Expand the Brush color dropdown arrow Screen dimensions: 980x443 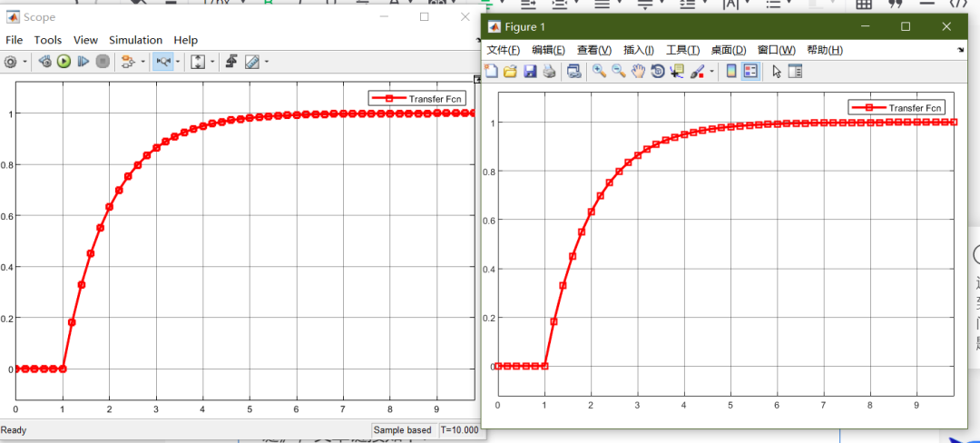(x=712, y=72)
